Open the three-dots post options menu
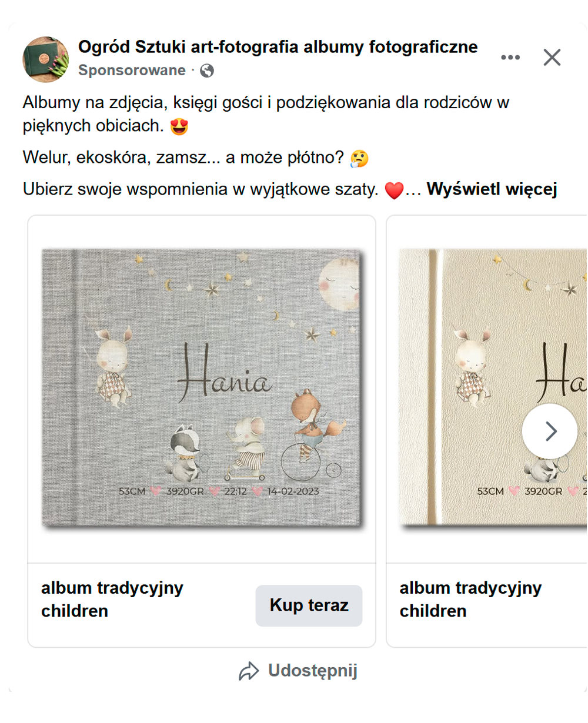The width and height of the screenshot is (588, 723). (x=510, y=57)
